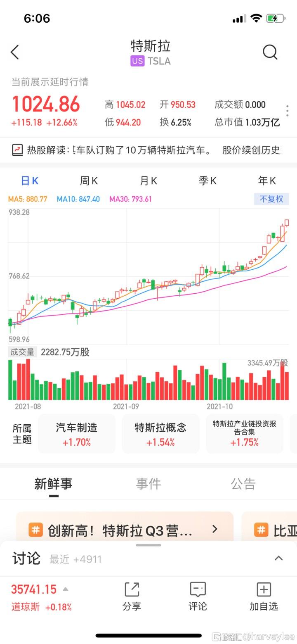The image size is (297, 644).
Task: Open the three-dot more options menu
Action: coord(287,111)
